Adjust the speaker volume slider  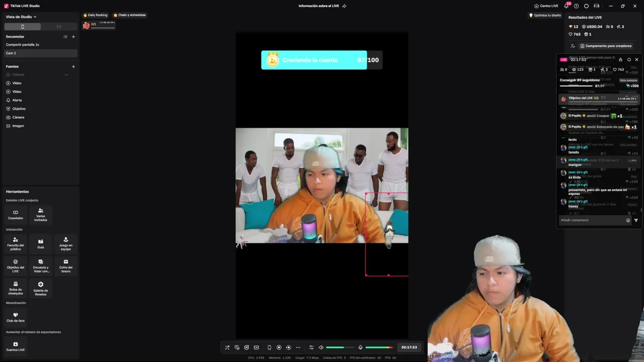340,347
